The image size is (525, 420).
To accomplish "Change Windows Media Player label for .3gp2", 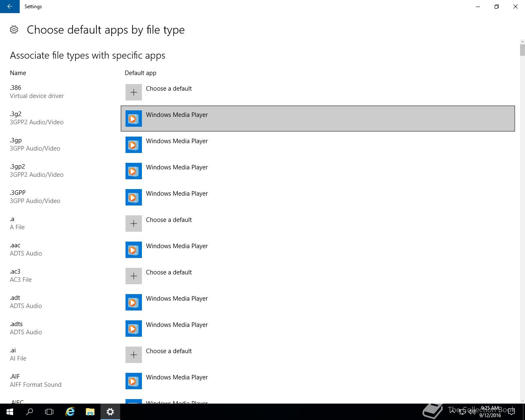I will [177, 167].
